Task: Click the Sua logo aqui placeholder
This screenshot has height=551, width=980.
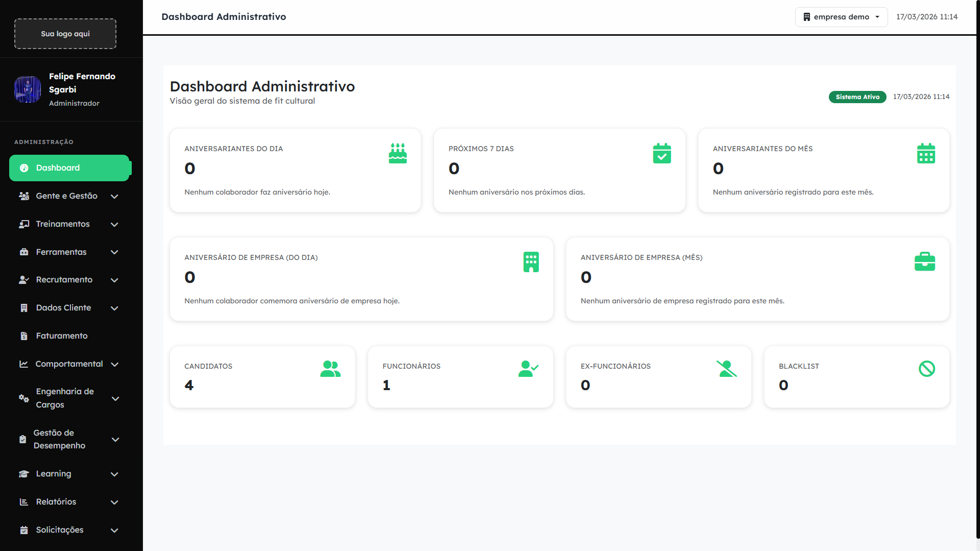Action: coord(65,34)
